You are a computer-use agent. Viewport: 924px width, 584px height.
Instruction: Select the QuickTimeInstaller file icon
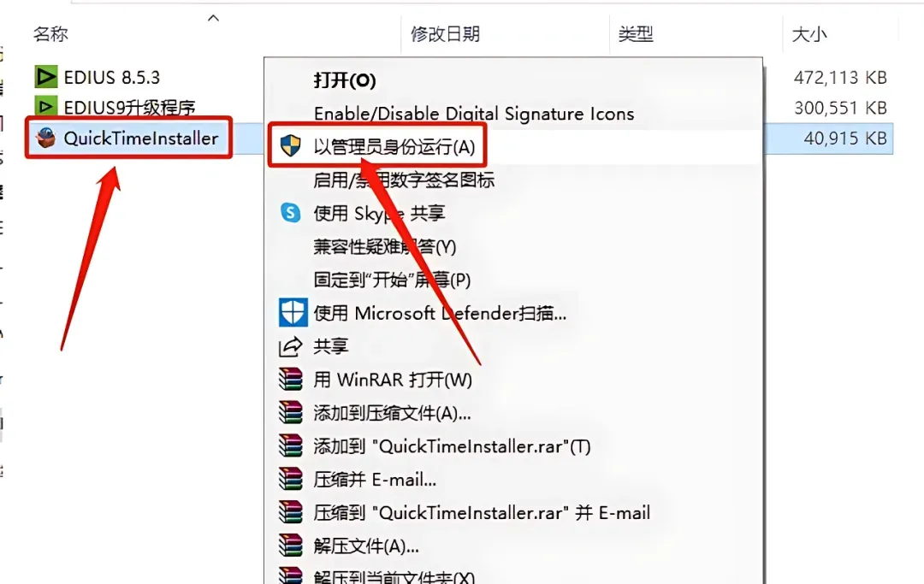click(x=46, y=138)
